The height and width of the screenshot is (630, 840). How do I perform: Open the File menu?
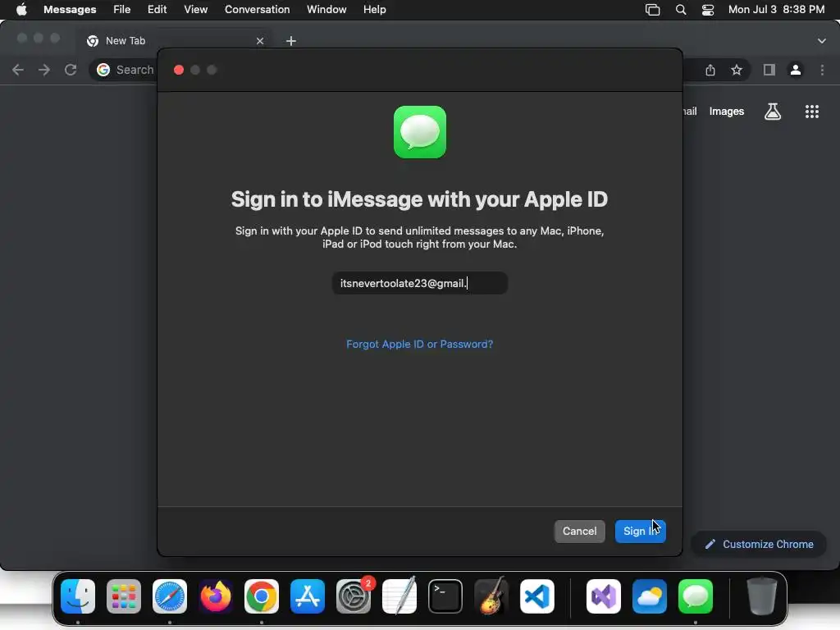pos(121,10)
